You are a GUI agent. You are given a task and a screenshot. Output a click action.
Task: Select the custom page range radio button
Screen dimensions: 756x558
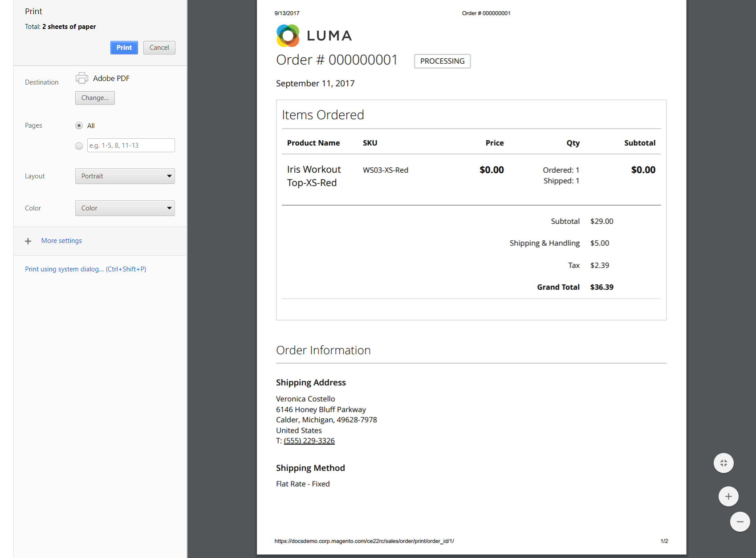coord(79,146)
